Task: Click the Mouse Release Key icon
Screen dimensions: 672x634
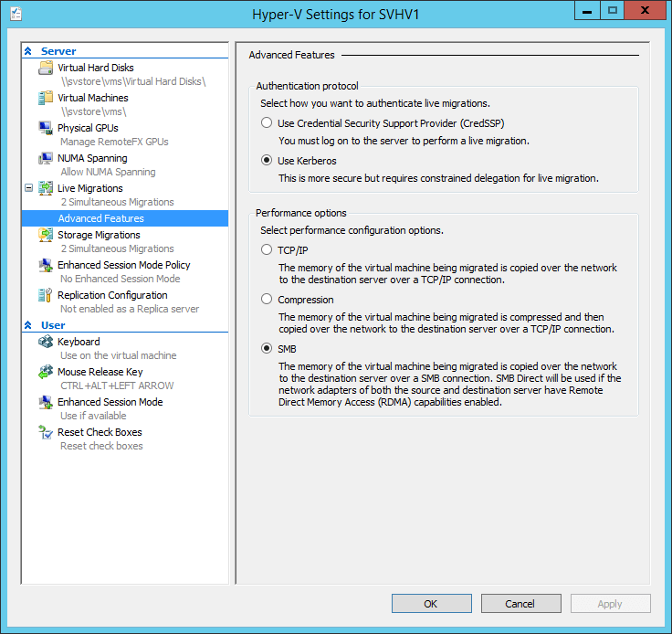Action: (46, 372)
